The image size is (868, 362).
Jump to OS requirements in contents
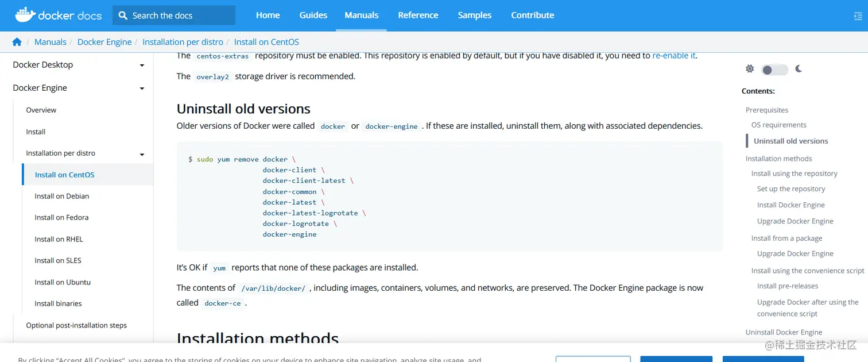coord(779,125)
